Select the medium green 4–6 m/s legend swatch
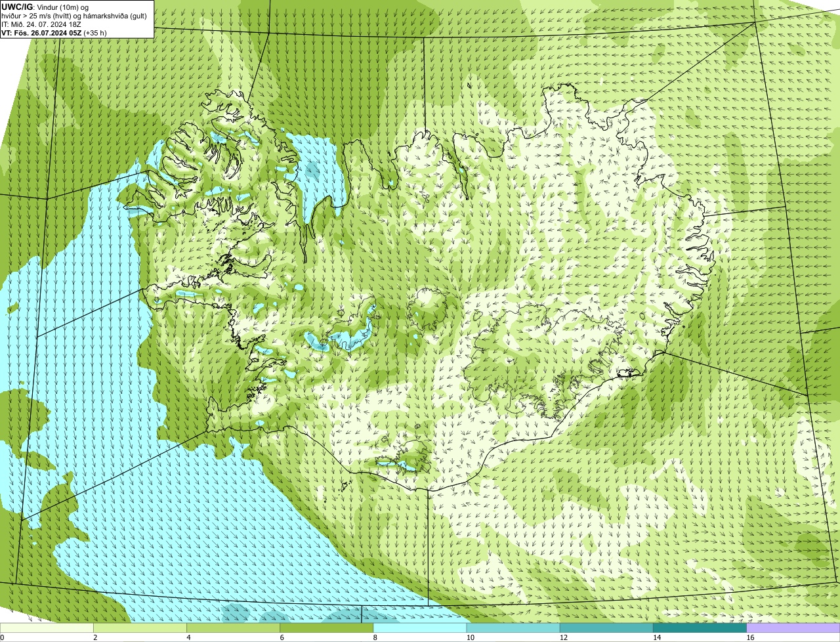 [x=233, y=628]
